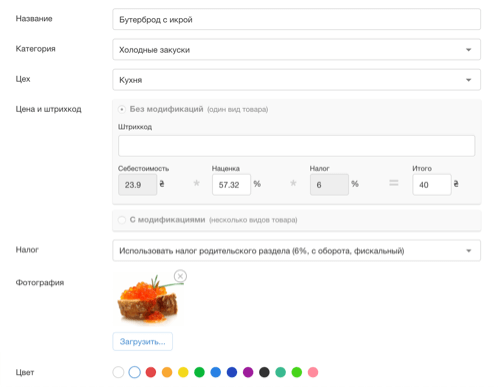Choose the red color swatch
This screenshot has width=500, height=387.
tap(151, 372)
